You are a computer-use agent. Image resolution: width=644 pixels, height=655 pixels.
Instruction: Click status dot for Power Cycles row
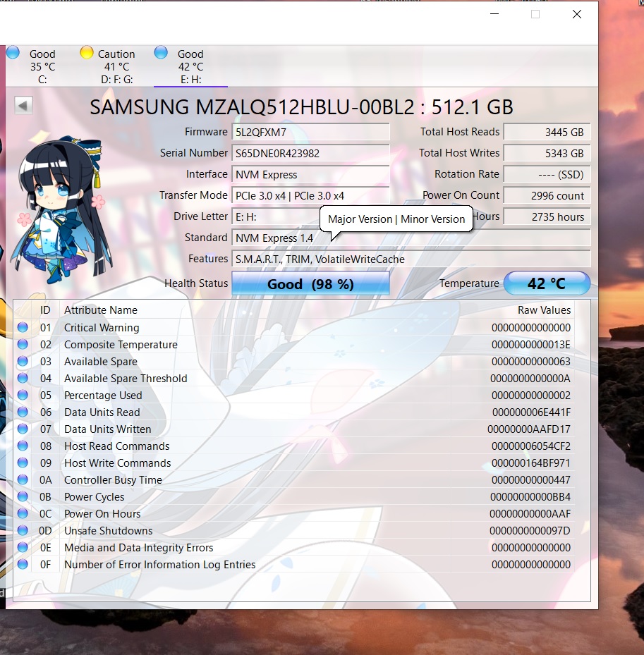click(x=23, y=496)
